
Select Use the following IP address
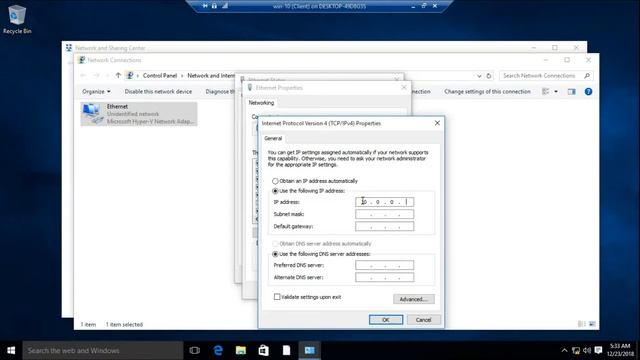(x=309, y=191)
